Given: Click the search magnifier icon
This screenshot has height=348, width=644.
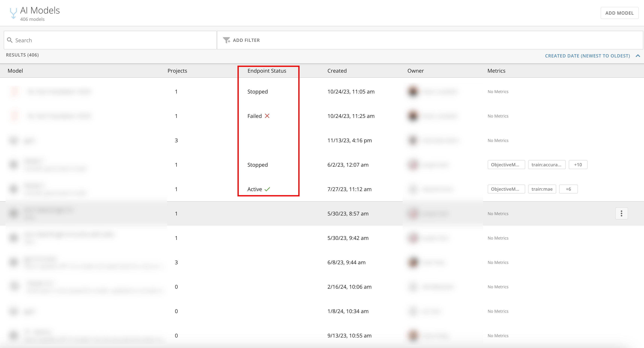Looking at the screenshot, I should 10,40.
